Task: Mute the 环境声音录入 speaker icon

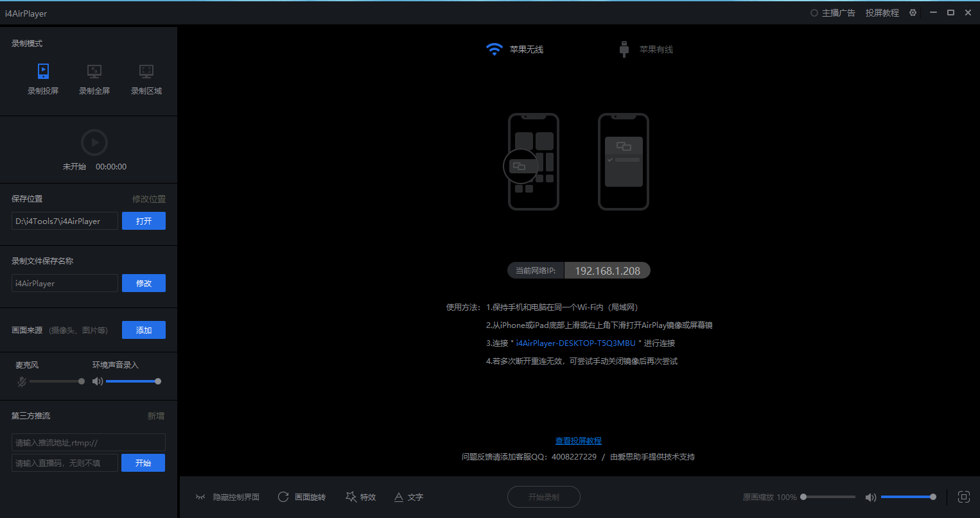Action: tap(98, 381)
